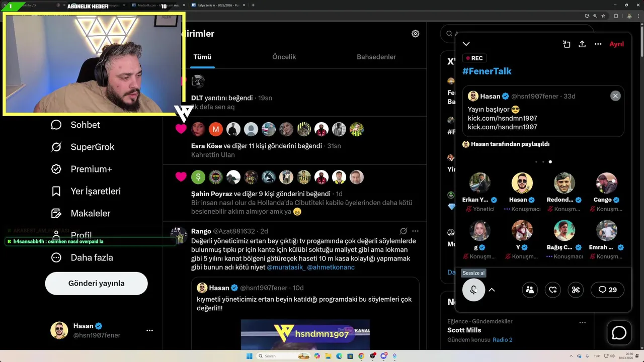
Task: Open a new browser tab
Action: (x=253, y=5)
